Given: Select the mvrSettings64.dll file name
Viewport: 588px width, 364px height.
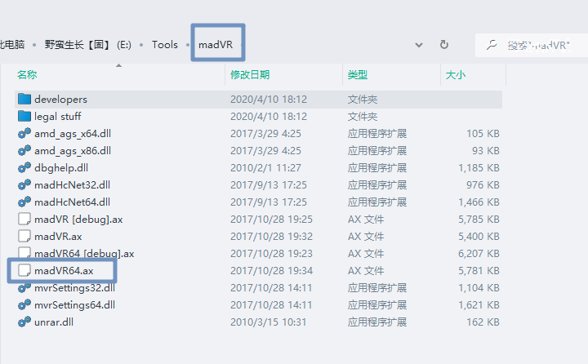Looking at the screenshot, I should click(x=74, y=305).
